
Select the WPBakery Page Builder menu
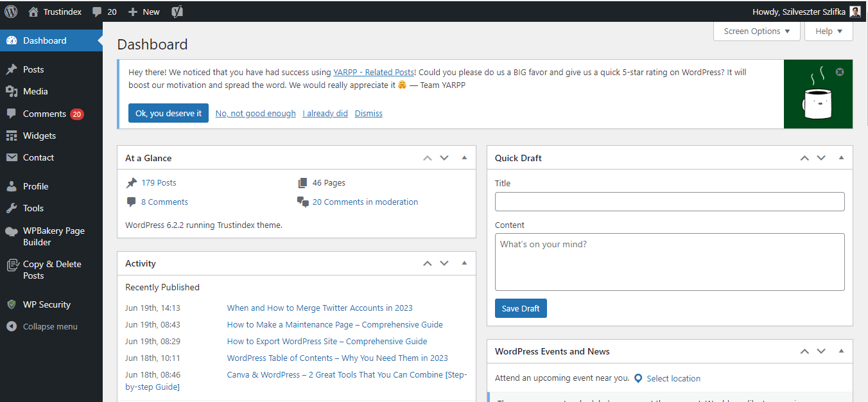[x=51, y=236]
